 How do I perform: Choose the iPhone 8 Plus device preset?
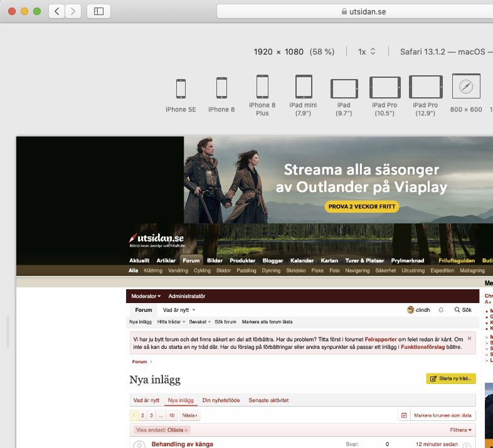(262, 87)
